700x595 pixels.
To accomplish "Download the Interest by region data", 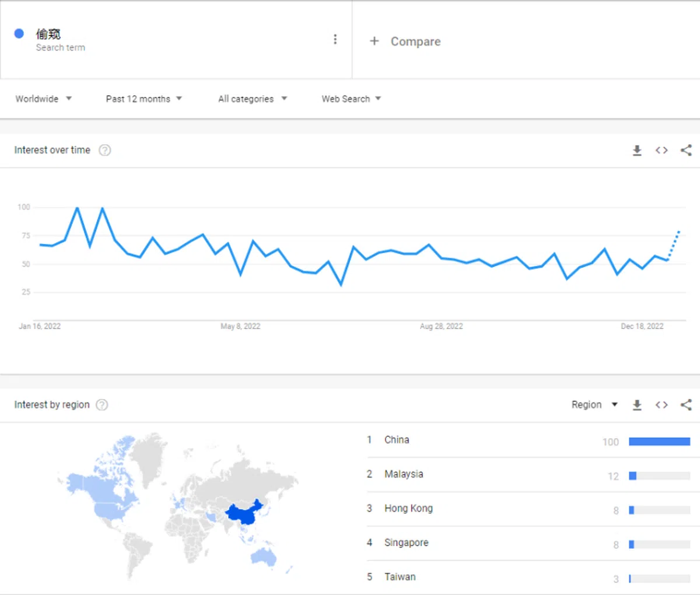I will tap(637, 404).
